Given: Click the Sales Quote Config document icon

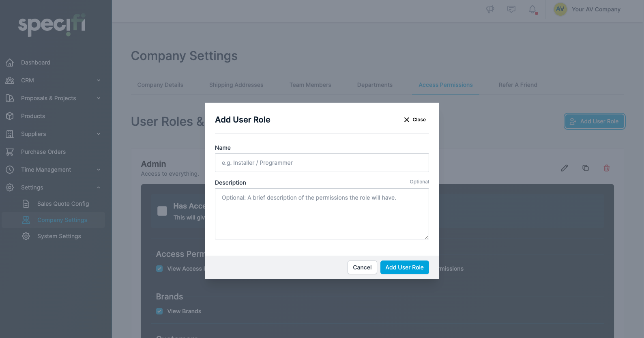Looking at the screenshot, I should point(26,204).
